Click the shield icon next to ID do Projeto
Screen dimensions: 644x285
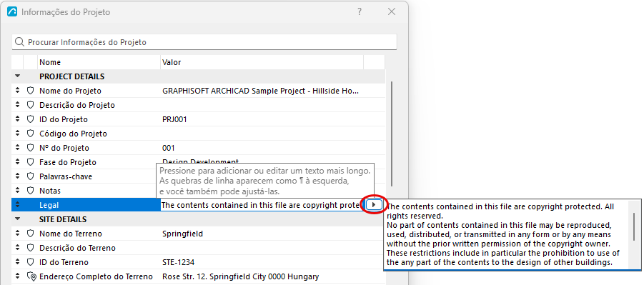pyautogui.click(x=30, y=119)
